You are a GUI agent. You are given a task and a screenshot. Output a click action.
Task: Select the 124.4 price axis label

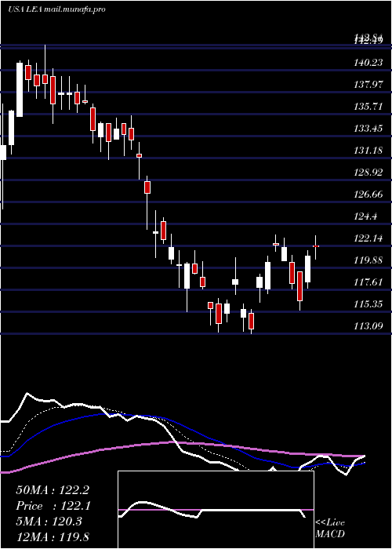(365, 216)
